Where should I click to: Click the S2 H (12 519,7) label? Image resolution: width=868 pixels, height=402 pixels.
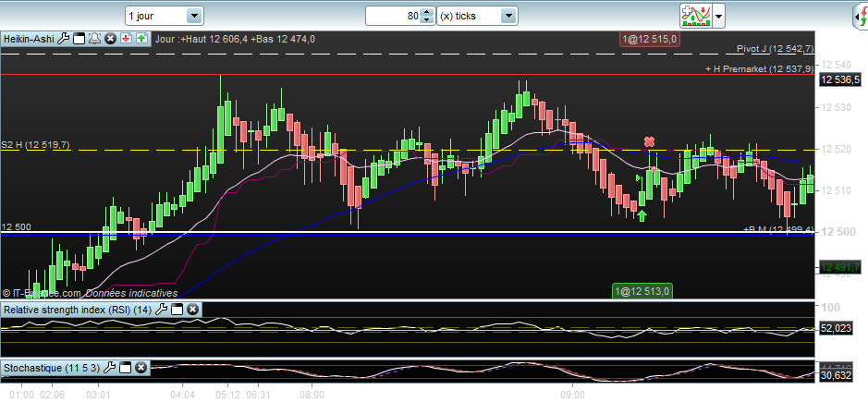tap(35, 144)
